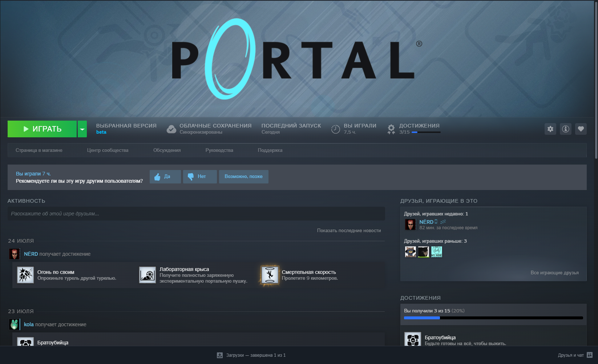Click the achievements badge icon
Viewport: 598px width, 364px height.
click(x=391, y=129)
